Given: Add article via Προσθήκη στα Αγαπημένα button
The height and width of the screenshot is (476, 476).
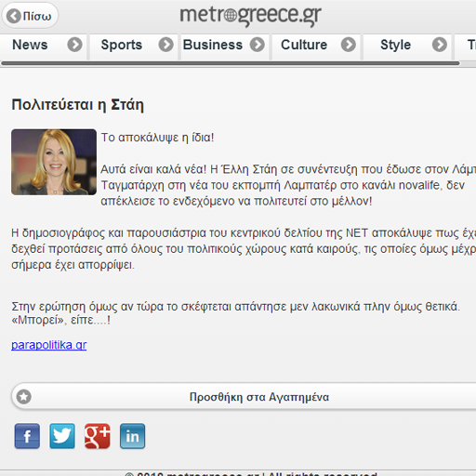Looking at the screenshot, I should 245,397.
